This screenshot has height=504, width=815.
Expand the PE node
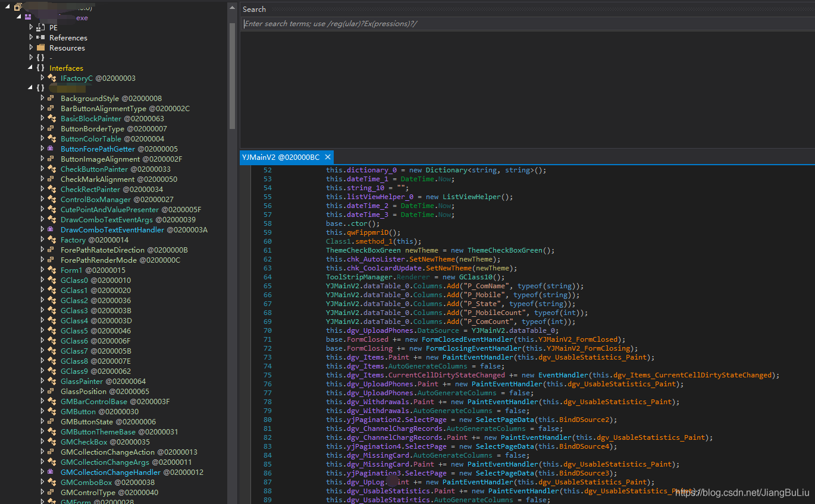pos(31,27)
